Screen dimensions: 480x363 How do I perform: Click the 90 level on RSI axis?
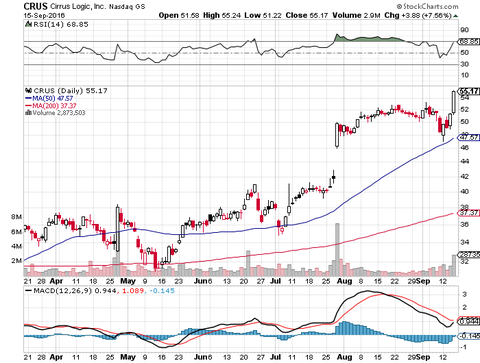(x=465, y=30)
